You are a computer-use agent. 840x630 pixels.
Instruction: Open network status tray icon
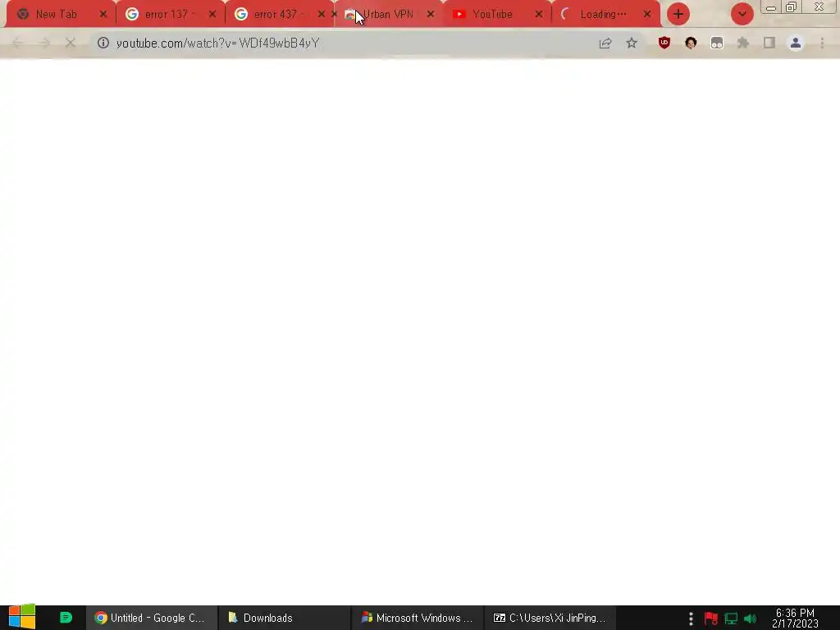click(731, 619)
